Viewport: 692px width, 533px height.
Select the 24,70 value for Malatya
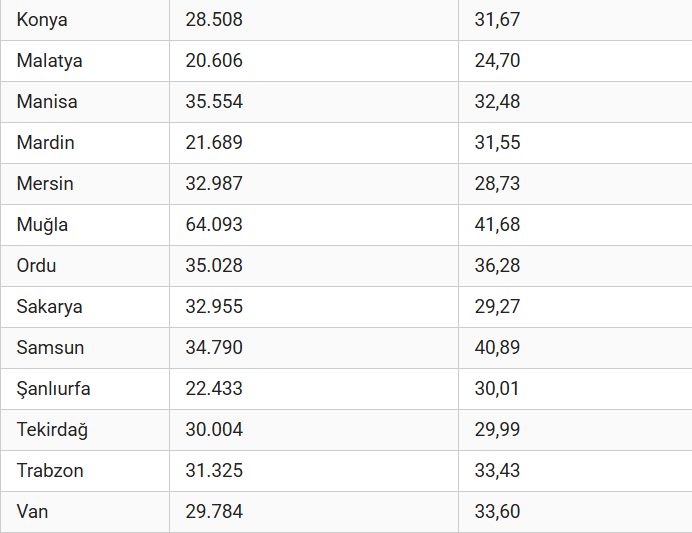(x=497, y=61)
